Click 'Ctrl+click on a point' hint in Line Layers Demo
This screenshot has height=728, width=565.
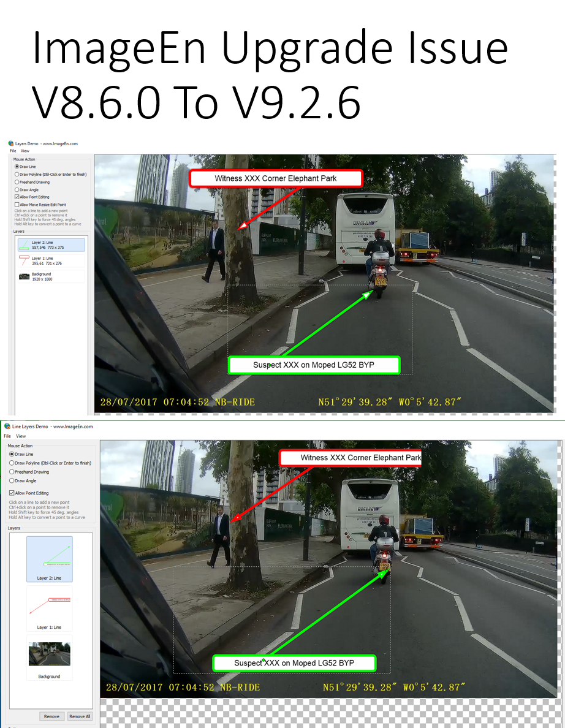(x=39, y=507)
